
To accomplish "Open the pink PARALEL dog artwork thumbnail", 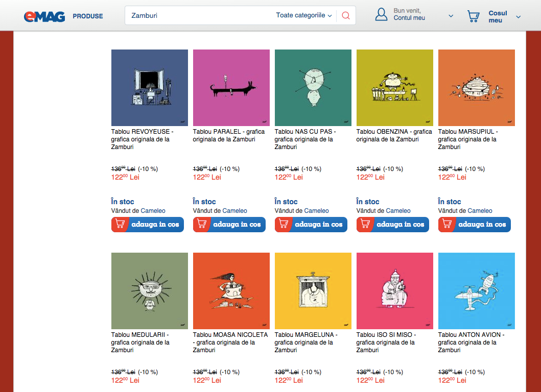I will pos(231,88).
